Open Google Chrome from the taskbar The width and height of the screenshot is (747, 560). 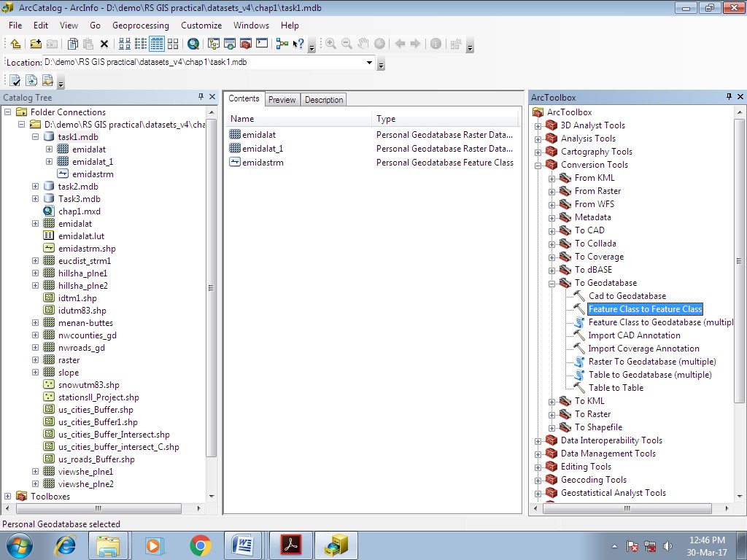[x=200, y=545]
